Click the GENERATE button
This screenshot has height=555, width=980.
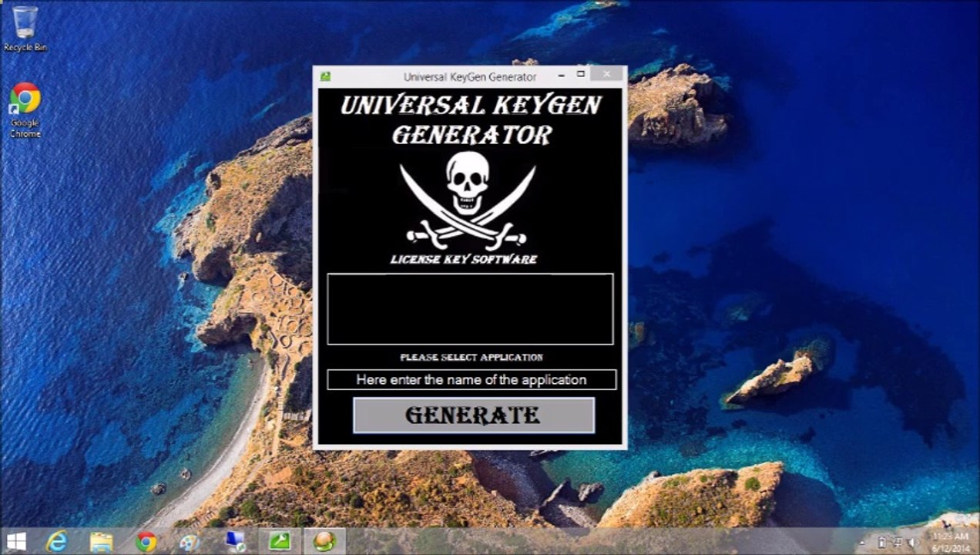point(474,415)
